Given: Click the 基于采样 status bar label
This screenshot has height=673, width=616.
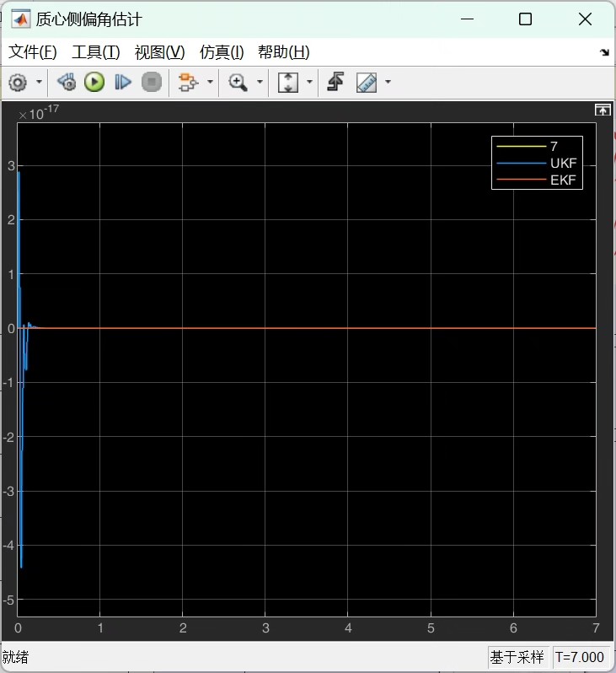Looking at the screenshot, I should tap(517, 657).
